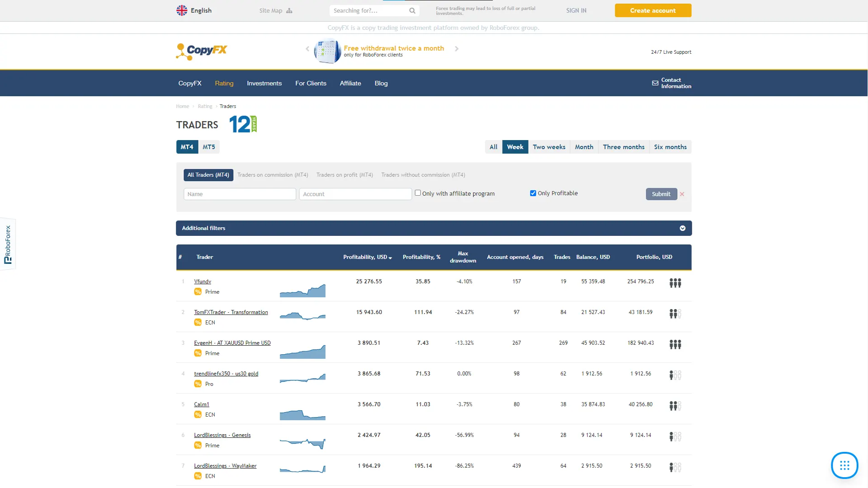Sort by Max drawdown column header

point(463,257)
